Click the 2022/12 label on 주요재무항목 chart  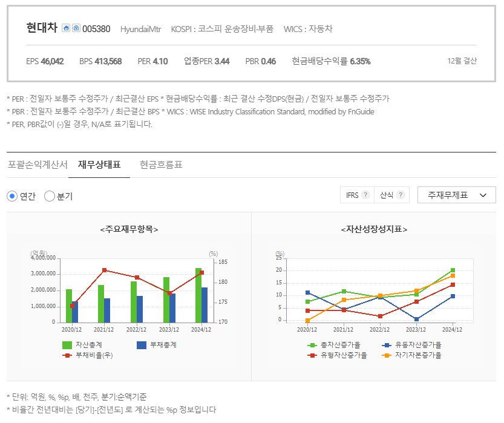(136, 329)
